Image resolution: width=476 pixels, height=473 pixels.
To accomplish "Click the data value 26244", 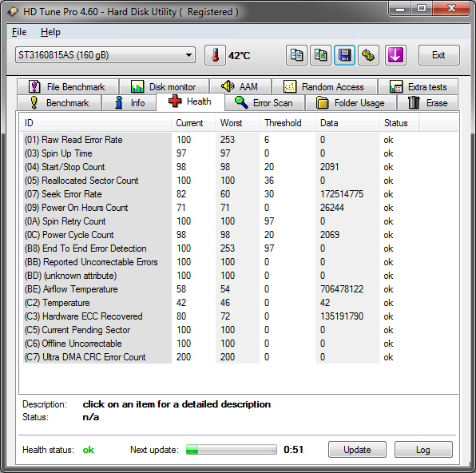I will [332, 208].
